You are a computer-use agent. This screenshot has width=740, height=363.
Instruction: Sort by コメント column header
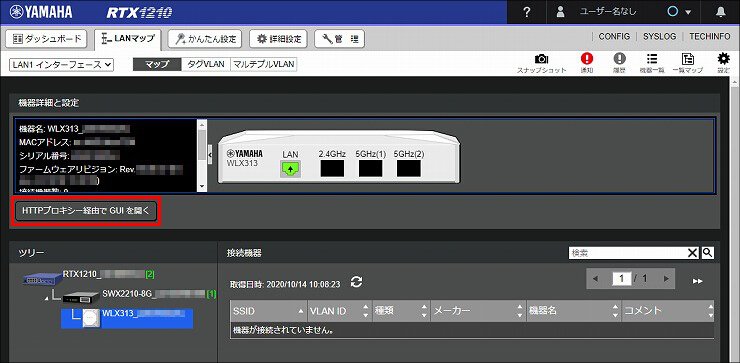tap(668, 311)
